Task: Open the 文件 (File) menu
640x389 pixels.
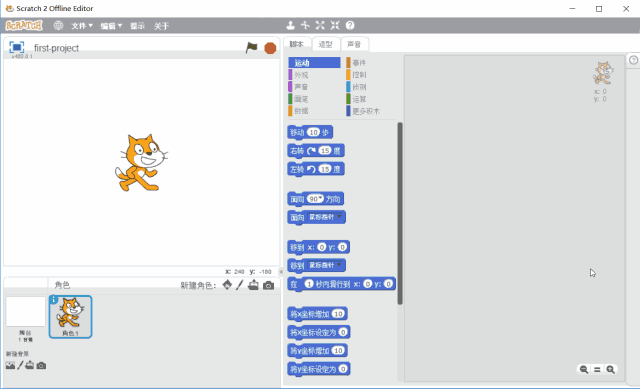Action: pyautogui.click(x=82, y=26)
